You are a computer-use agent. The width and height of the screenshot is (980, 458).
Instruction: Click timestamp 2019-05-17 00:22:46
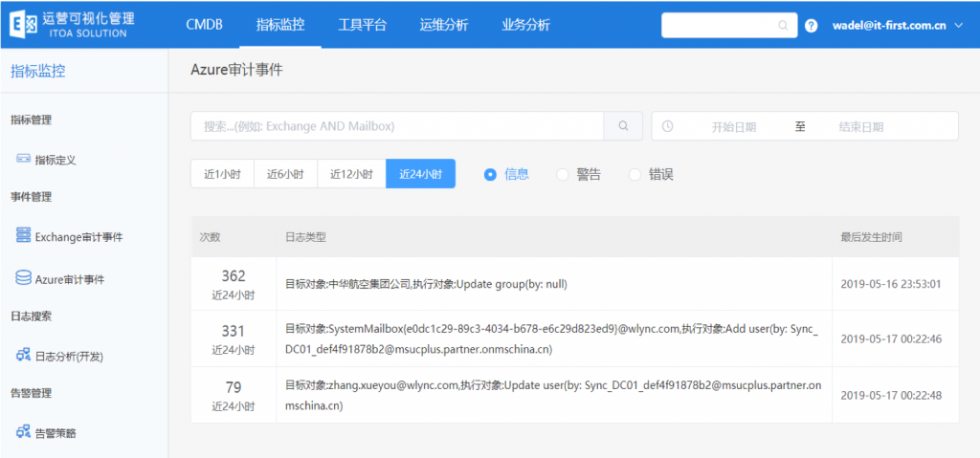(x=891, y=339)
